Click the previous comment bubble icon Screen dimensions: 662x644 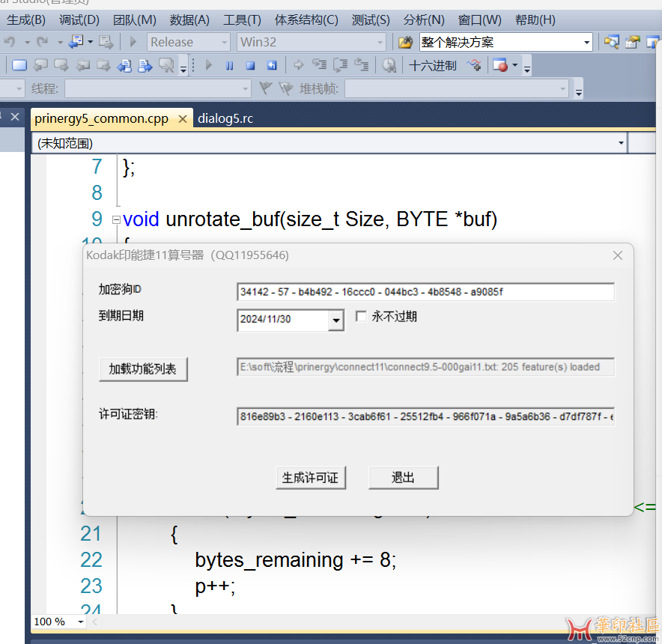(40, 65)
